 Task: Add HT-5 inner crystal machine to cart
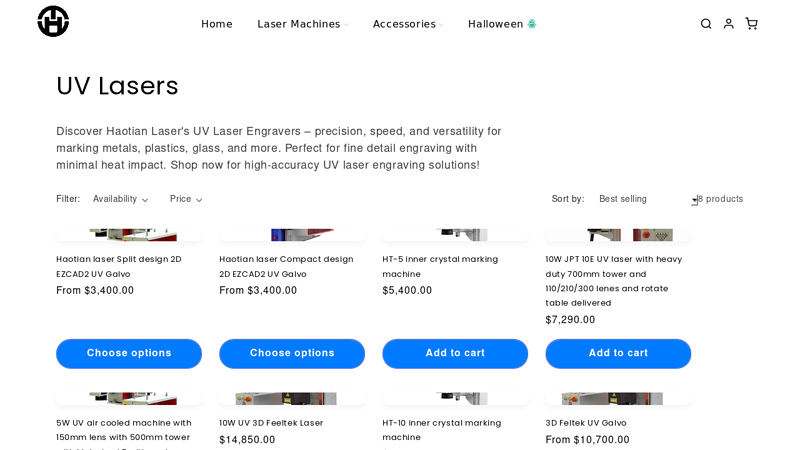point(455,353)
